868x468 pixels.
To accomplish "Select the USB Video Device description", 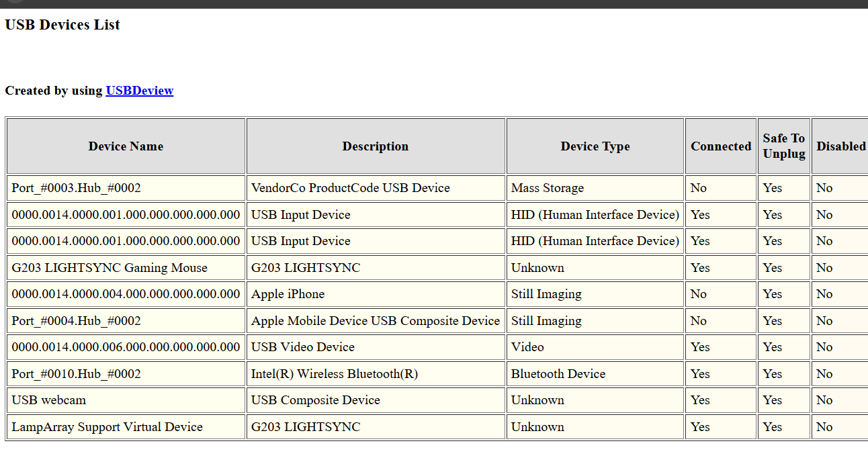I will (x=376, y=347).
